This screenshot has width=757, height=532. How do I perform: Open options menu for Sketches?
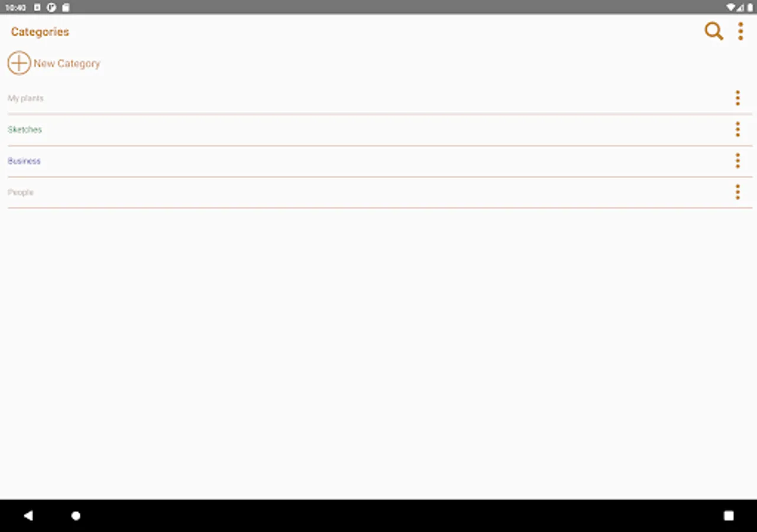coord(737,129)
